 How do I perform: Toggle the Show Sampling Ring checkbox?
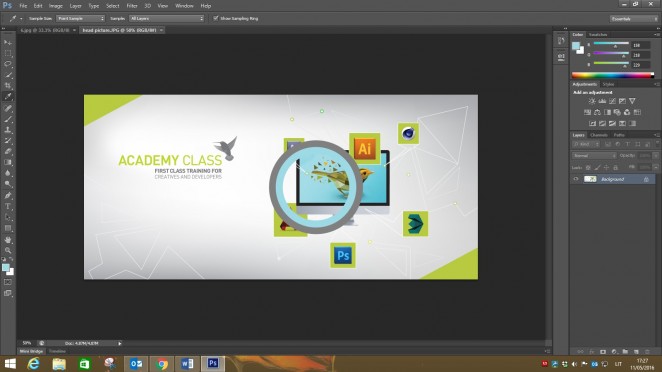pos(216,18)
